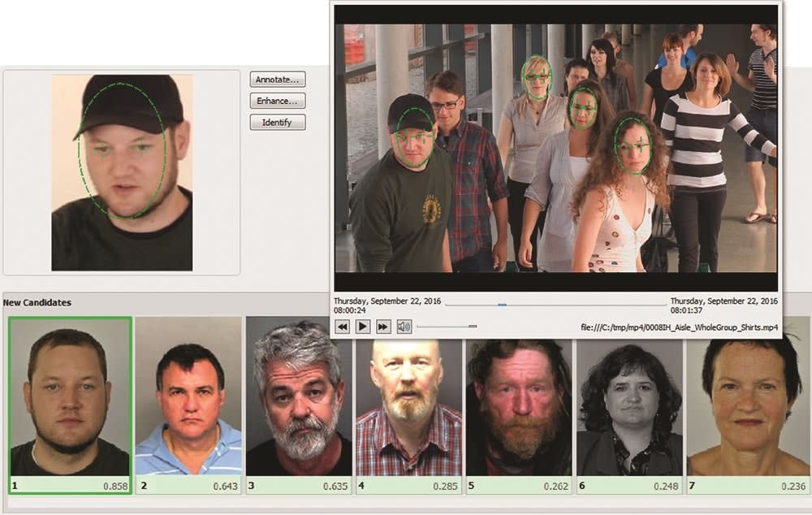
Task: Select the face oval on the black-cap man in video
Action: 415,138
